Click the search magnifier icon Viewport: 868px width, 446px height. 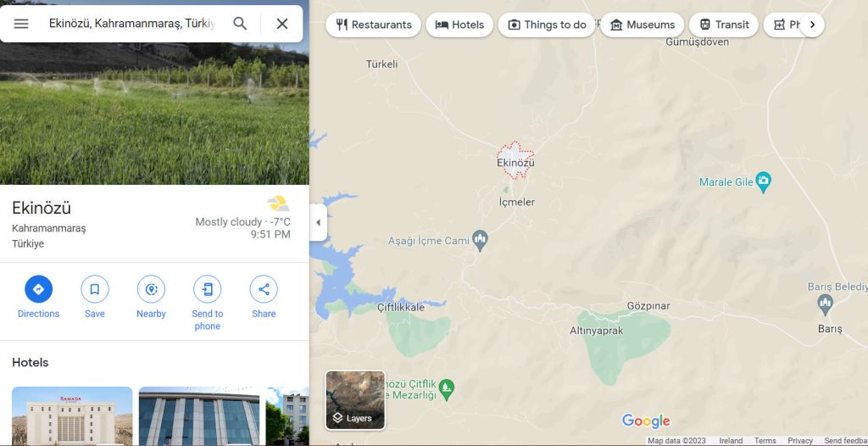(240, 24)
